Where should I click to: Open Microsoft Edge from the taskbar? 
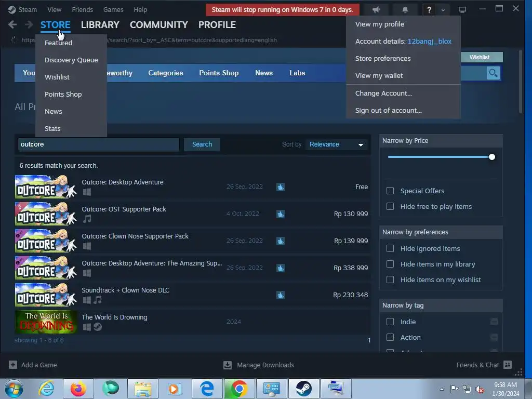[x=207, y=389]
